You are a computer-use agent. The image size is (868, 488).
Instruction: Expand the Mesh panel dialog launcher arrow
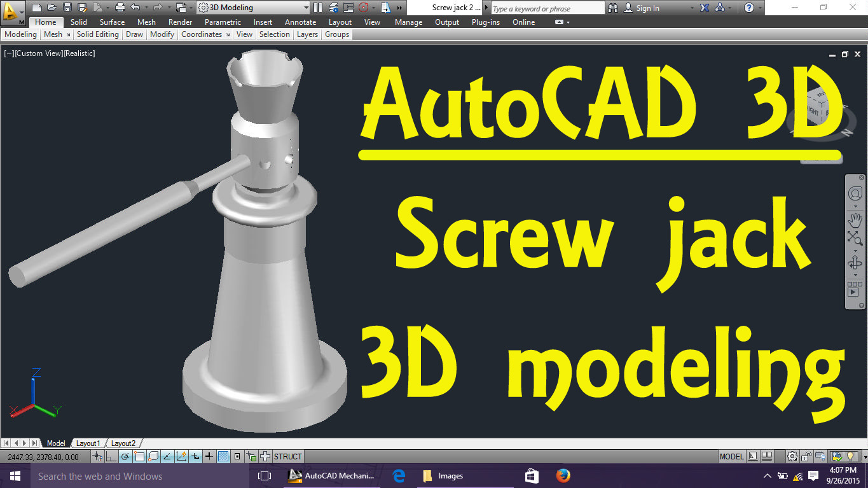tap(68, 34)
